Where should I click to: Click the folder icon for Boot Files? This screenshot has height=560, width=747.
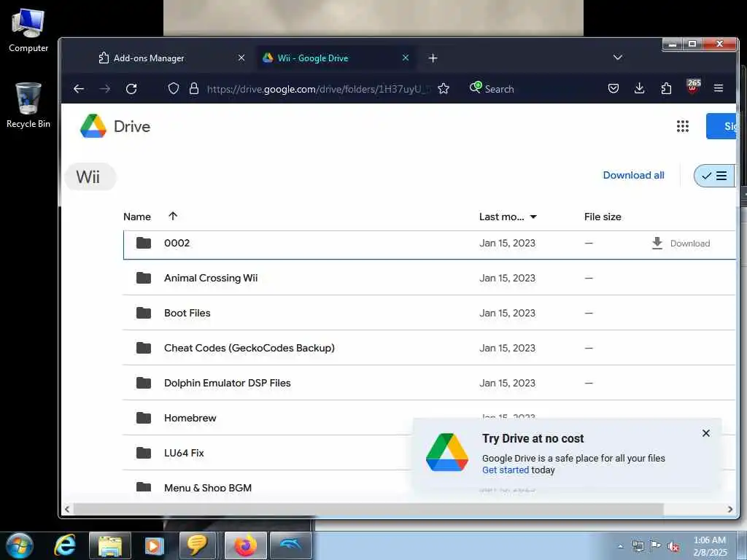[x=144, y=313]
